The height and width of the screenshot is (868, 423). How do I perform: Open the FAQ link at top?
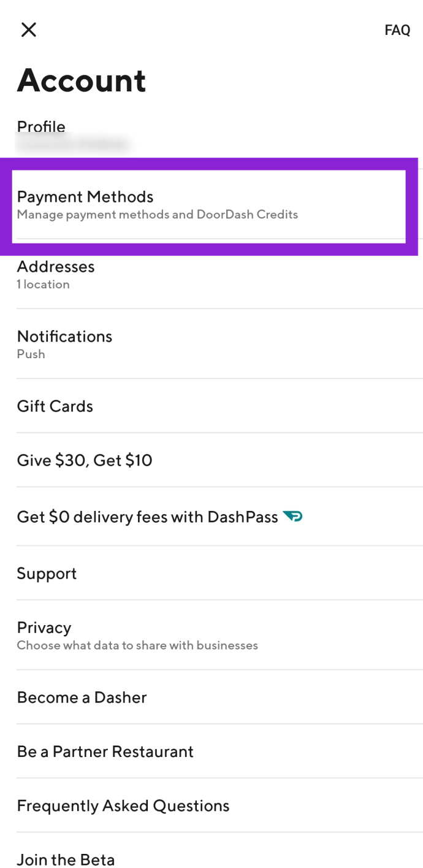pyautogui.click(x=397, y=30)
